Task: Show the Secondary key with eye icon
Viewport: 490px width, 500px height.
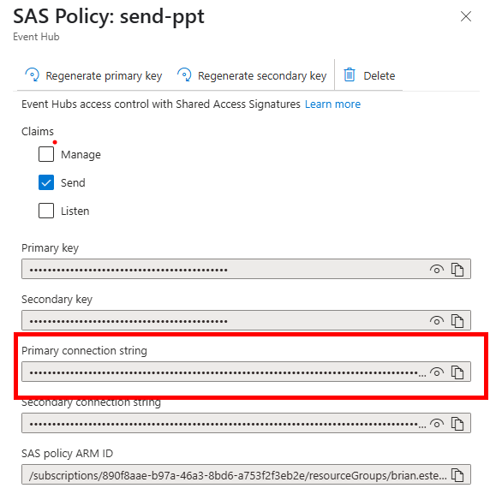Action: (437, 321)
